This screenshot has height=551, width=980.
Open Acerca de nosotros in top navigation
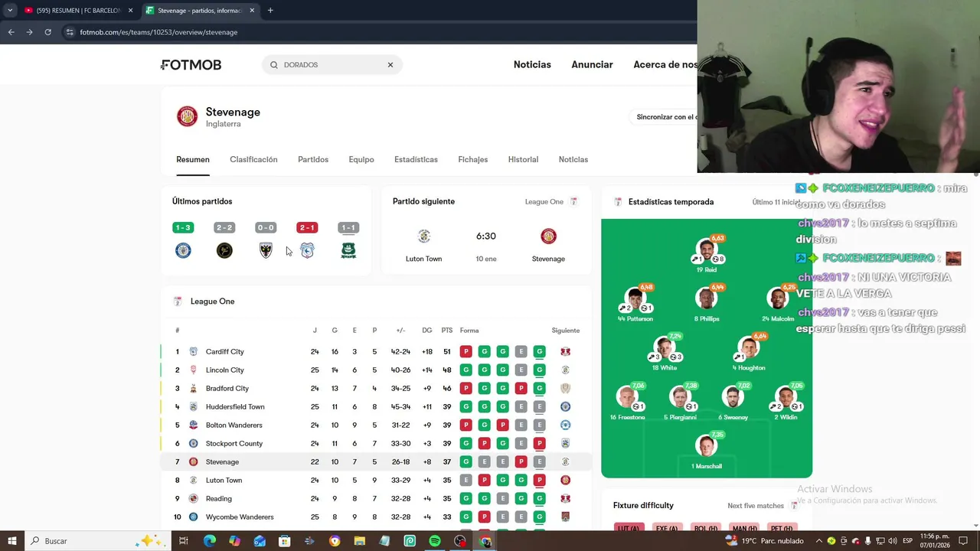pyautogui.click(x=665, y=65)
